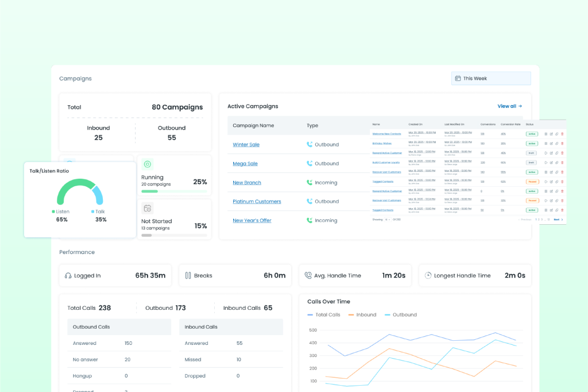Click the play icon for Build Customer Loyalty
Screen dimensions: 588x392
point(545,163)
